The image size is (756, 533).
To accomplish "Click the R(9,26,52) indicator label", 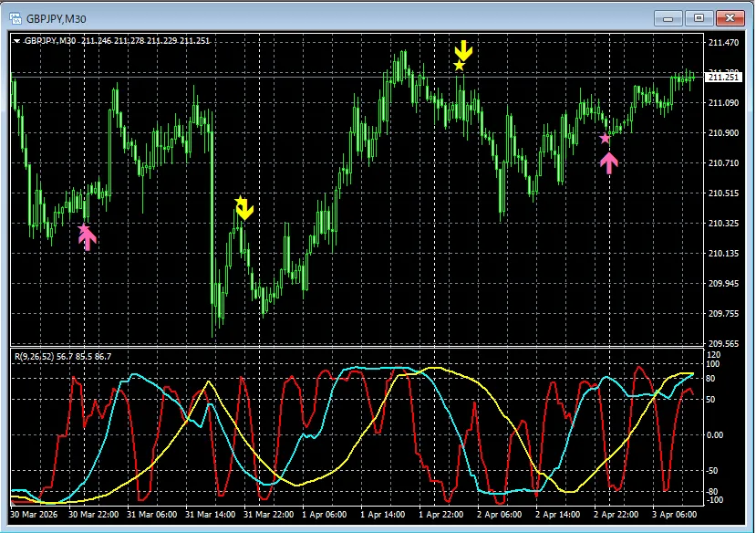I will tap(63, 357).
